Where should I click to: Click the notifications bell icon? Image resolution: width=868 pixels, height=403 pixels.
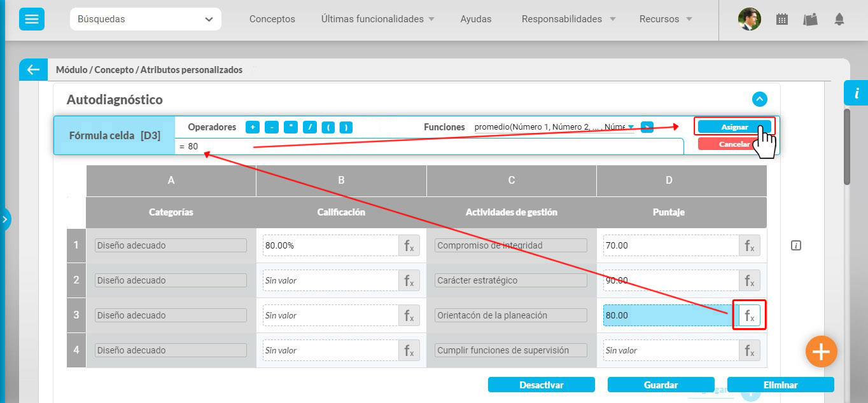[x=839, y=19]
